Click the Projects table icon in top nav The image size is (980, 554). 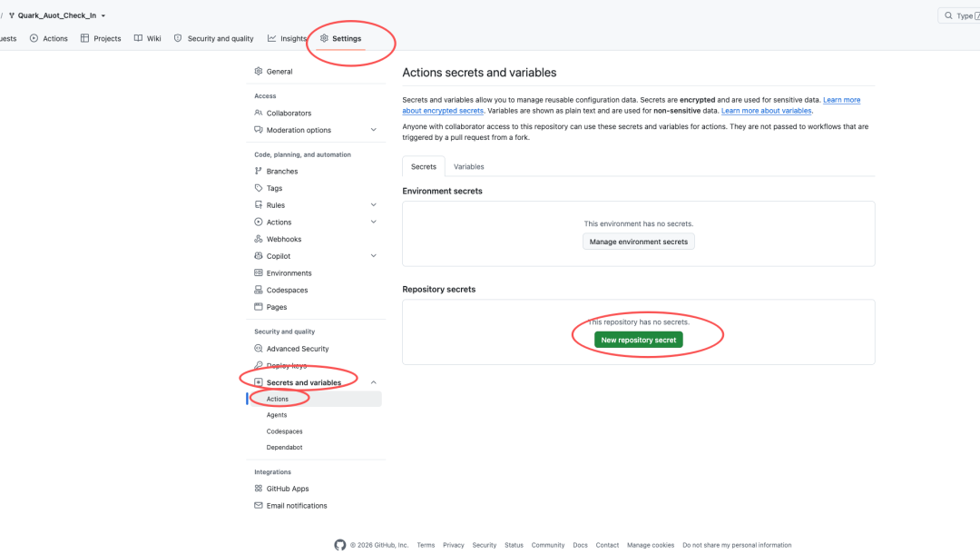[84, 38]
